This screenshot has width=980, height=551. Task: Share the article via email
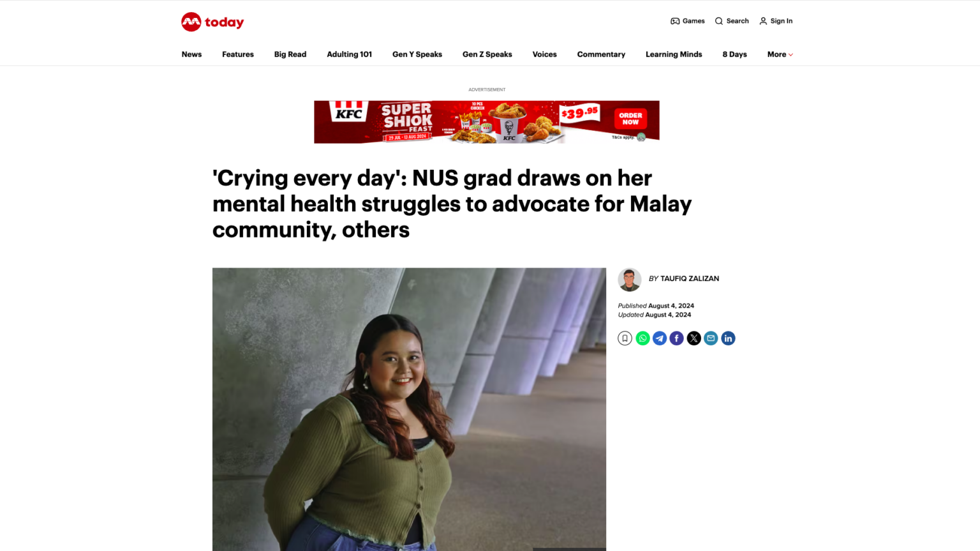[711, 338]
